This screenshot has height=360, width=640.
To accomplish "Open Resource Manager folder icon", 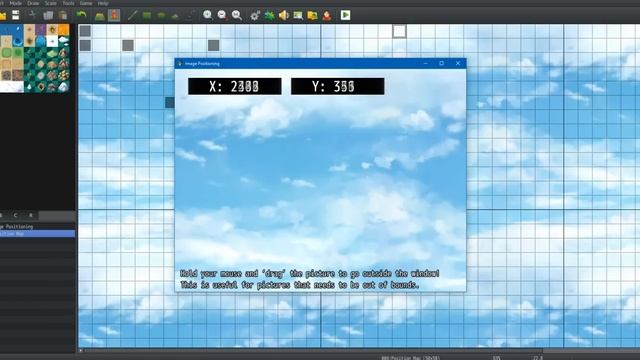I will coord(312,16).
